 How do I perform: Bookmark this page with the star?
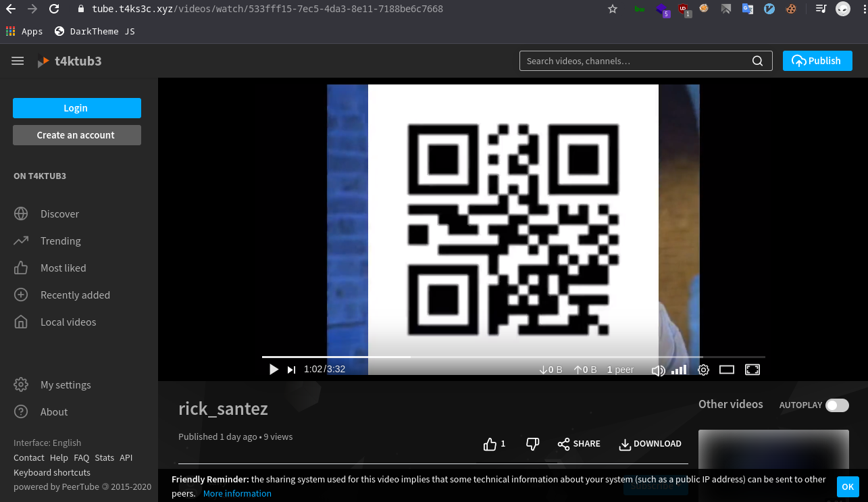613,9
